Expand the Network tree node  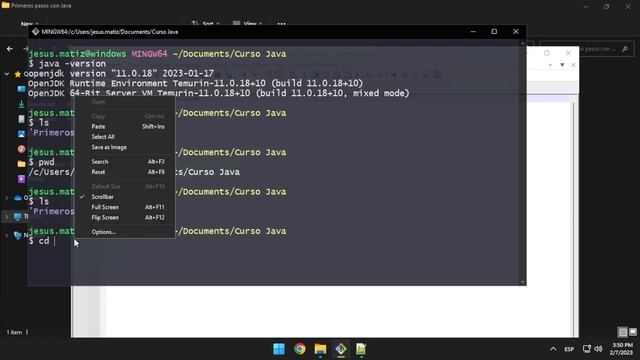(7, 235)
